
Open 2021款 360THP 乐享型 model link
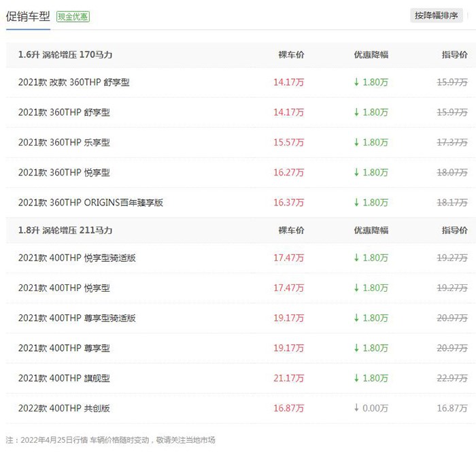(x=64, y=142)
